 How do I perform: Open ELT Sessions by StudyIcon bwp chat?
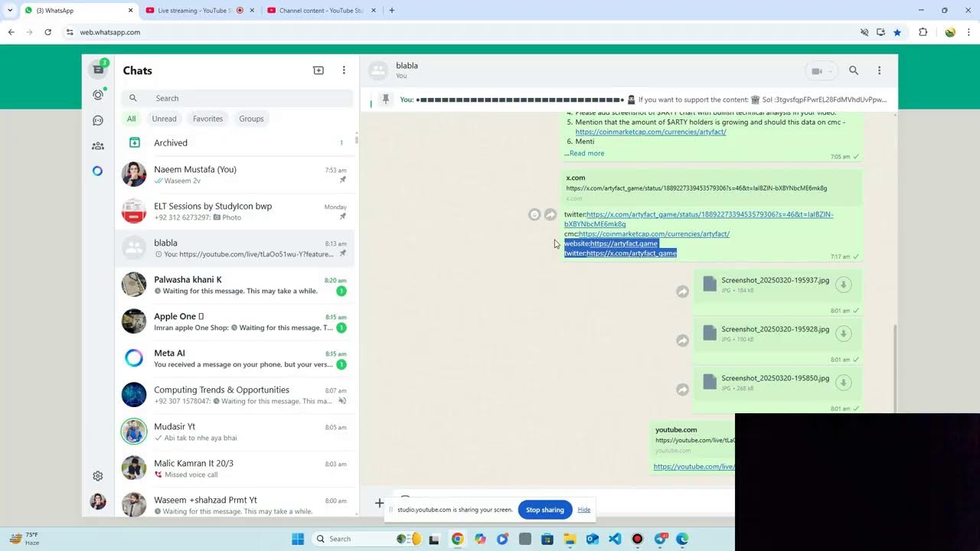(235, 211)
